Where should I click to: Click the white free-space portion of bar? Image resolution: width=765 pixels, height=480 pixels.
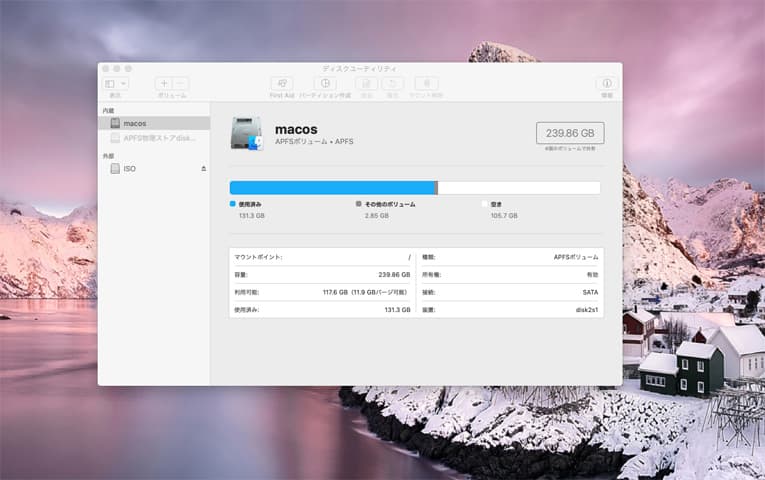(518, 187)
